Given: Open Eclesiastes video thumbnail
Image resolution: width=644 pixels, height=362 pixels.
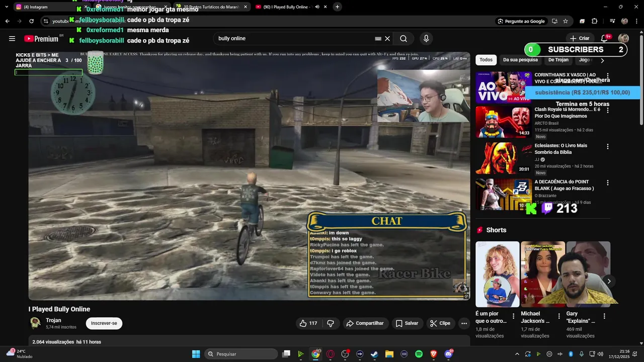Looking at the screenshot, I should [x=504, y=158].
